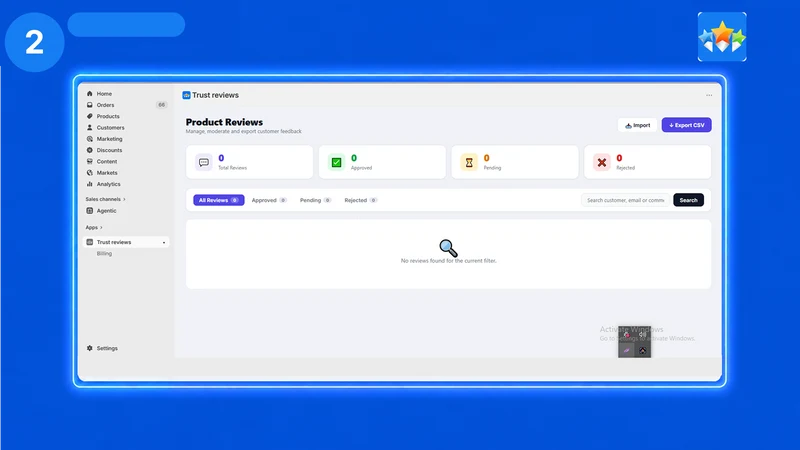The height and width of the screenshot is (450, 800).
Task: Click the Approved green checkmark icon
Action: (x=336, y=162)
